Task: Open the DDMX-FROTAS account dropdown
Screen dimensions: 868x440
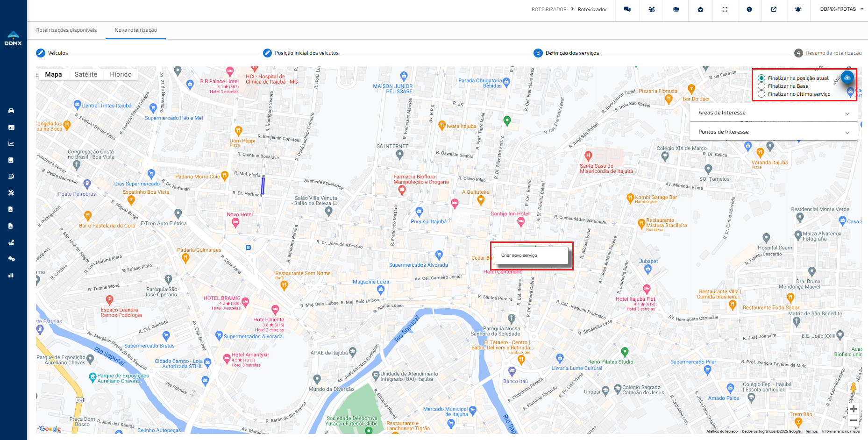Action: [842, 9]
